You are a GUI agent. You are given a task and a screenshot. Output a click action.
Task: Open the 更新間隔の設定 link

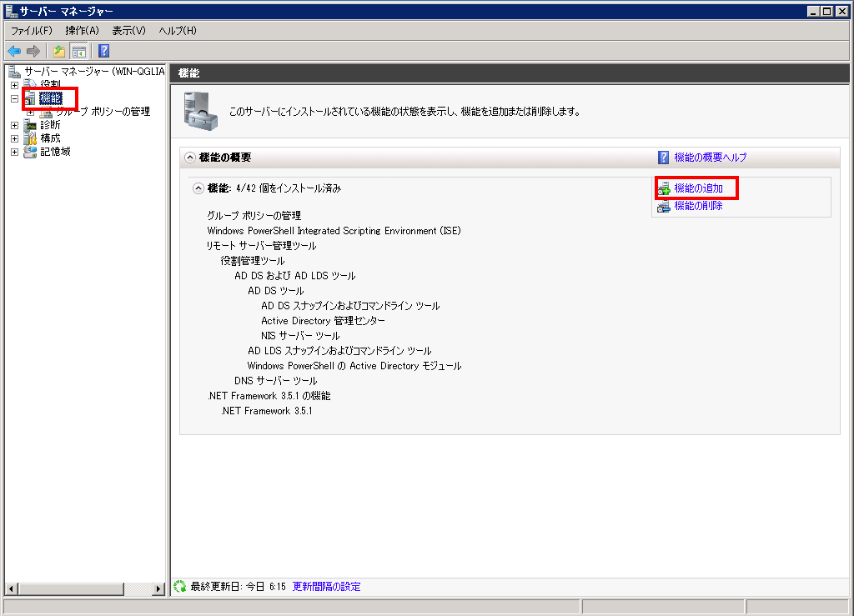click(326, 587)
